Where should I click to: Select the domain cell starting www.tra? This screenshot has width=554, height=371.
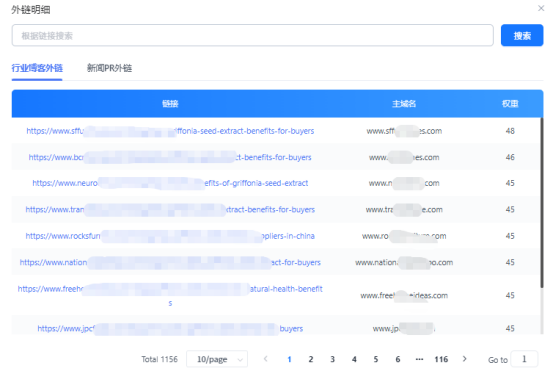404,210
